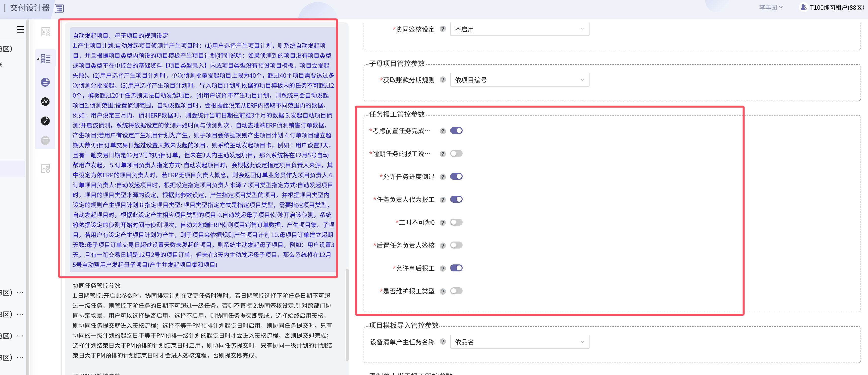Click help icon next to 任务负责人代为报工

click(x=443, y=200)
